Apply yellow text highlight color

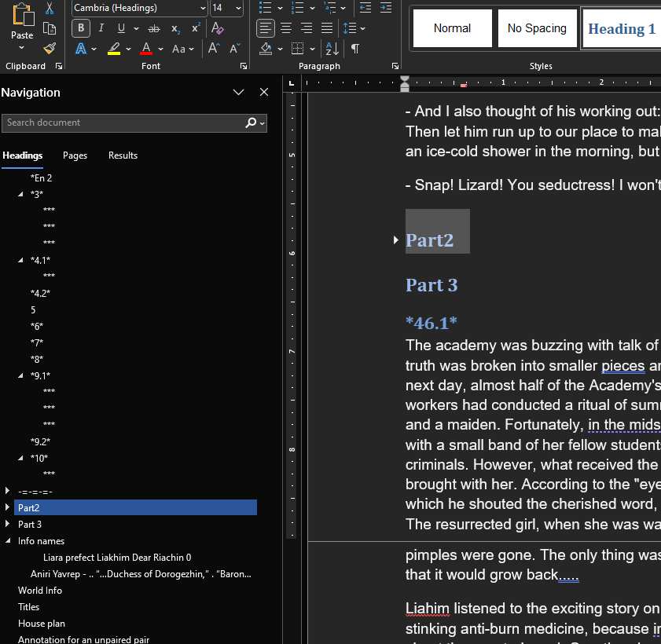click(x=114, y=49)
